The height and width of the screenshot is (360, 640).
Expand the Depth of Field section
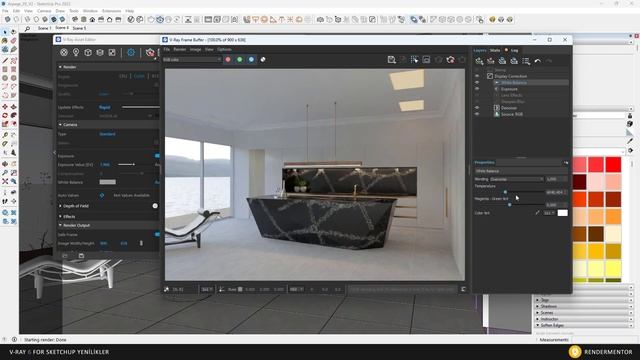click(x=60, y=206)
